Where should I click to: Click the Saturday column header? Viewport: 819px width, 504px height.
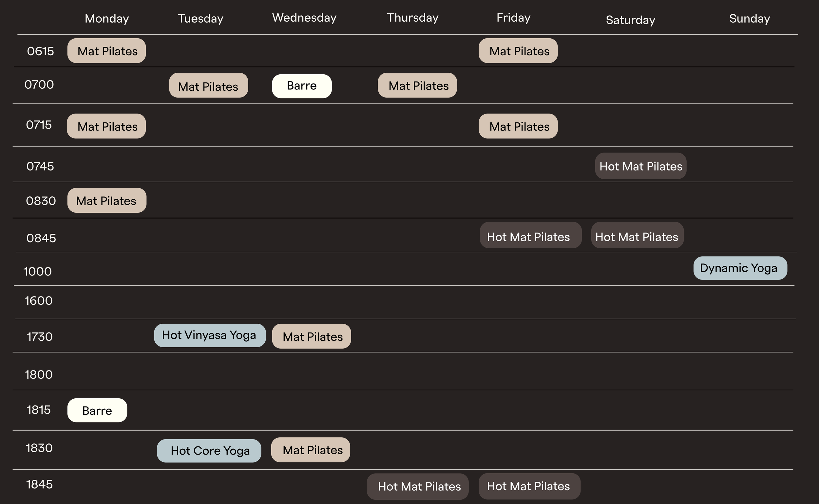click(630, 20)
